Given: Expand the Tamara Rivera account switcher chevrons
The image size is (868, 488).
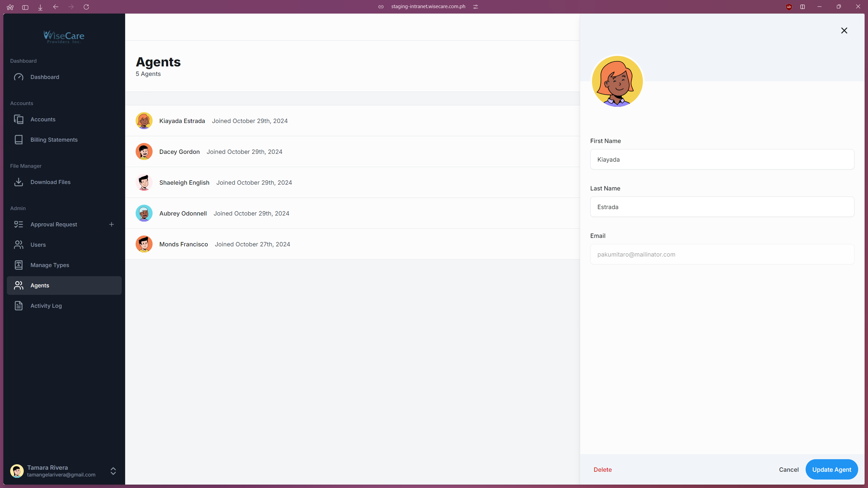Looking at the screenshot, I should (x=113, y=471).
